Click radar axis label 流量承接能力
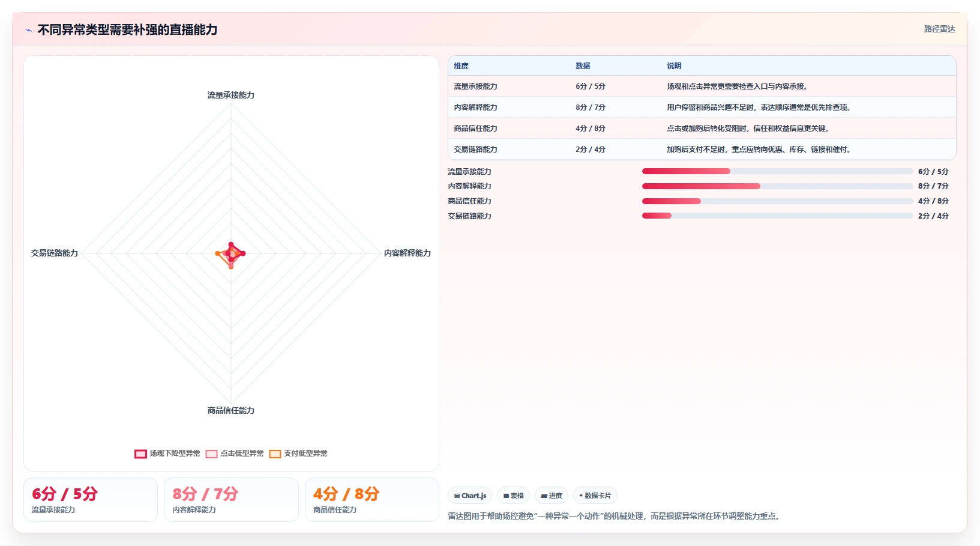 click(231, 95)
